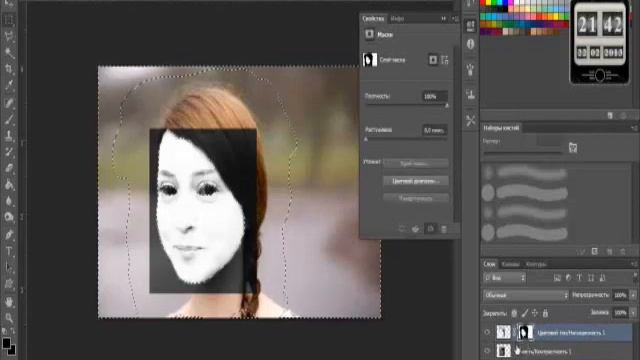Select the History Brush tool
This screenshot has height=360, width=640.
9,152
